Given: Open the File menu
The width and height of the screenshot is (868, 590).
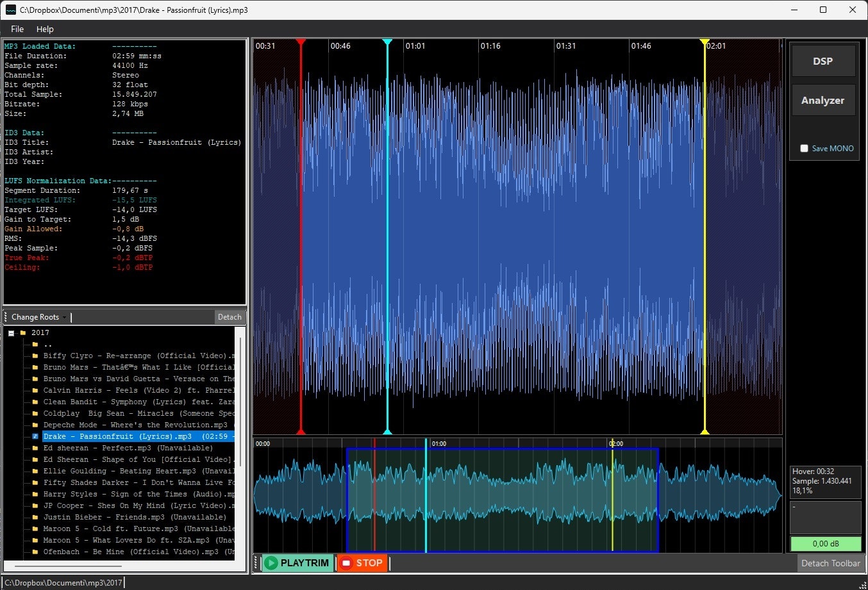Looking at the screenshot, I should [x=17, y=29].
